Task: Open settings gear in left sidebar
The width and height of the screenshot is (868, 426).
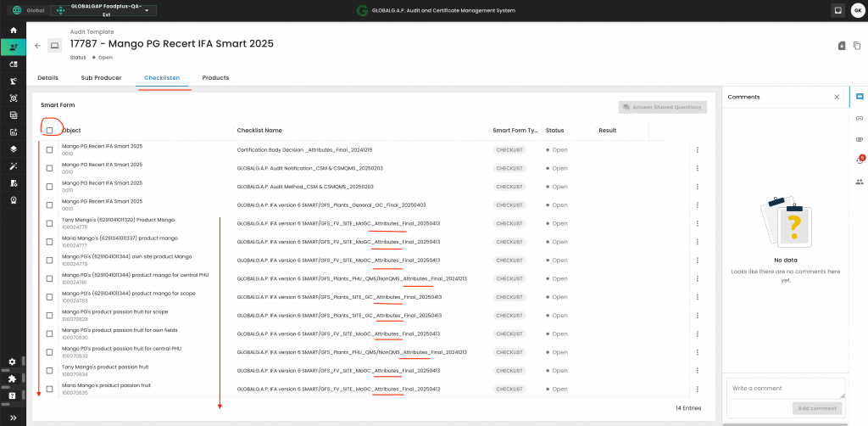Action: 13,362
